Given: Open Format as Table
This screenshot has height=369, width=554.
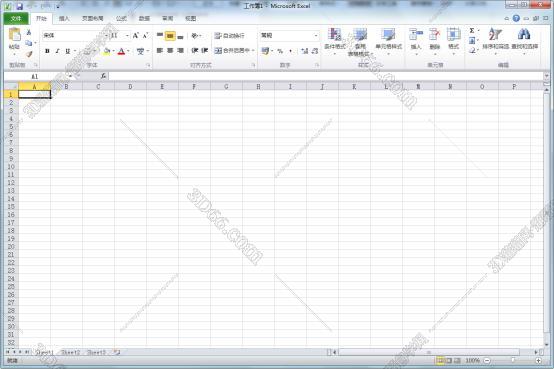Looking at the screenshot, I should click(x=360, y=42).
